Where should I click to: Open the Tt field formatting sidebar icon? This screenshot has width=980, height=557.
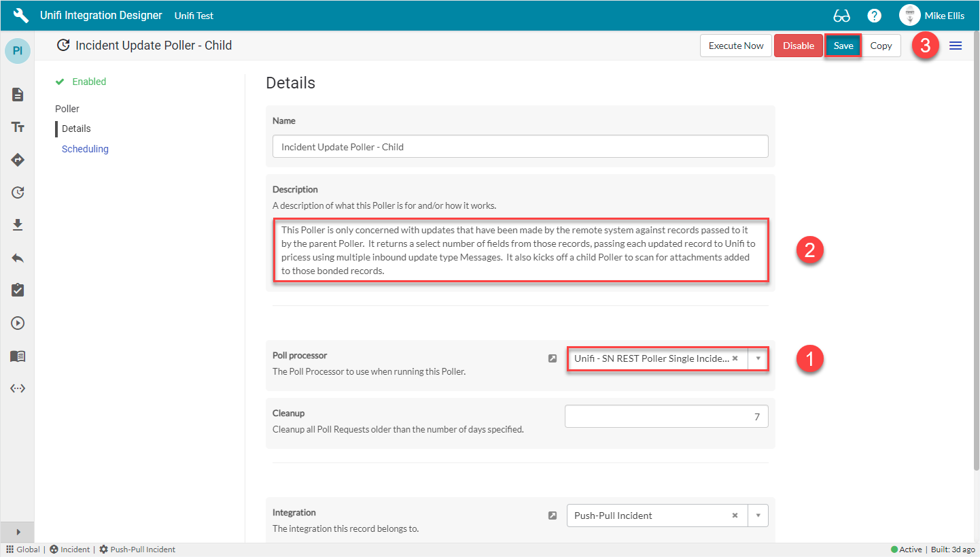pyautogui.click(x=17, y=127)
